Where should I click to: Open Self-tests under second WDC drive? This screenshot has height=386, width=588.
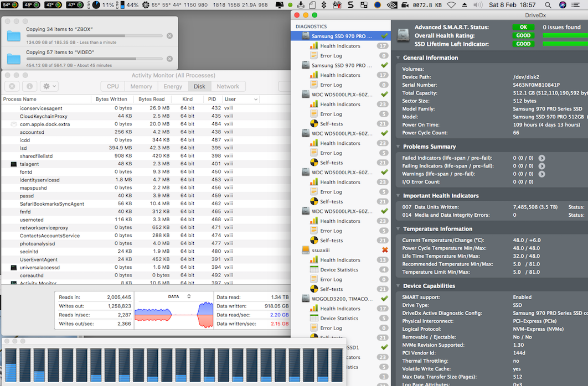332,163
